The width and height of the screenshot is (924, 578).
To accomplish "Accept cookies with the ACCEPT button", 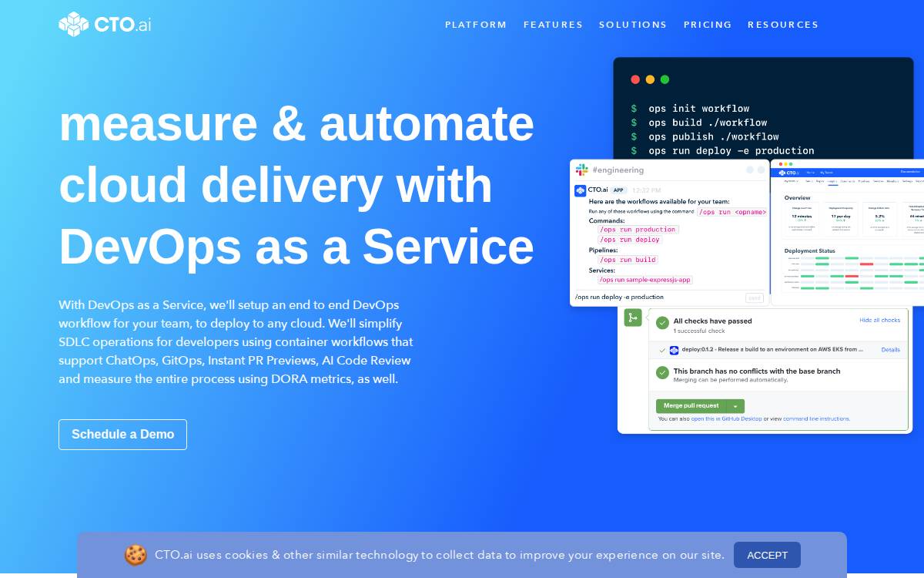I will point(767,555).
